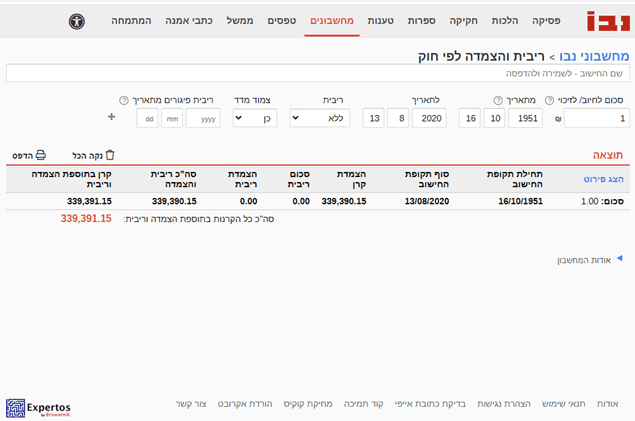Open the פסיקה menu tab
Screen dimensions: 635x421
point(546,21)
